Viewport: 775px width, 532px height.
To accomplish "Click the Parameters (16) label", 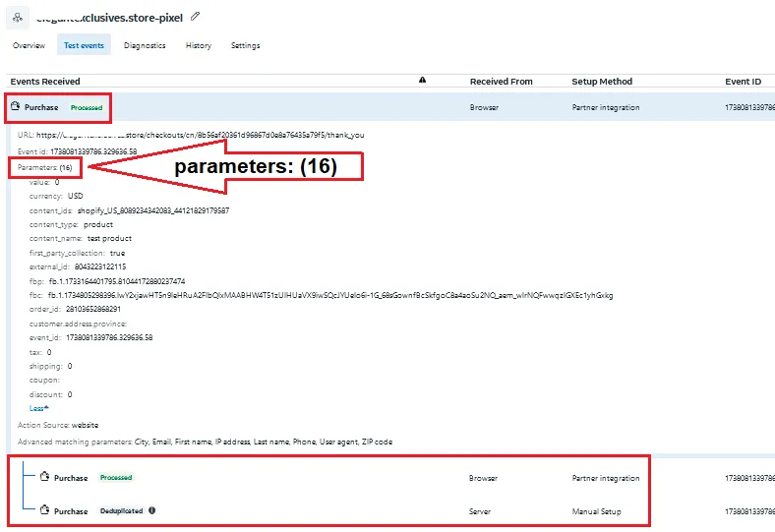I will click(45, 168).
